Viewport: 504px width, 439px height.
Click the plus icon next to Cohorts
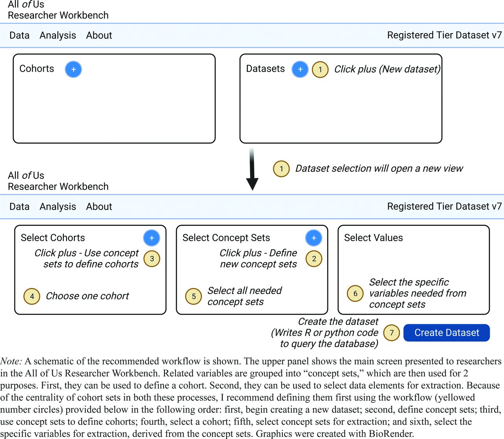73,69
